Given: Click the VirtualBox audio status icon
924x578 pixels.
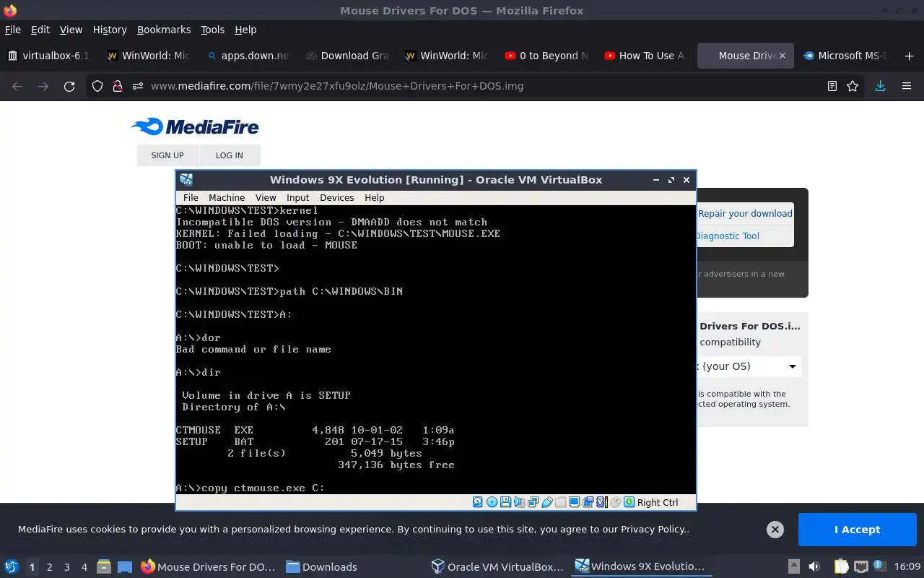Looking at the screenshot, I should [x=519, y=502].
